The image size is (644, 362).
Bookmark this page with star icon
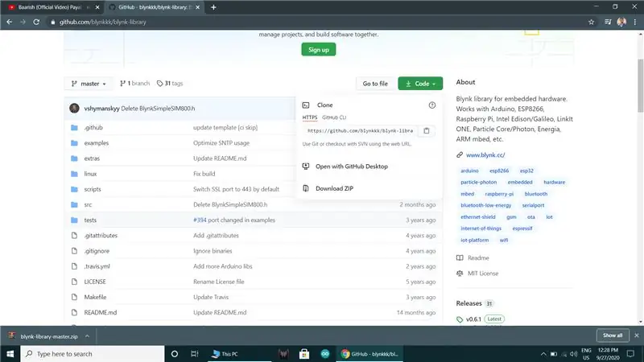[x=592, y=23]
